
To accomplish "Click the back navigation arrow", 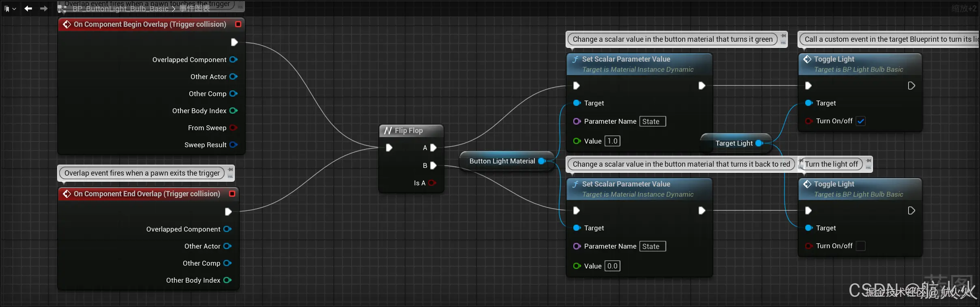I will pyautogui.click(x=28, y=8).
